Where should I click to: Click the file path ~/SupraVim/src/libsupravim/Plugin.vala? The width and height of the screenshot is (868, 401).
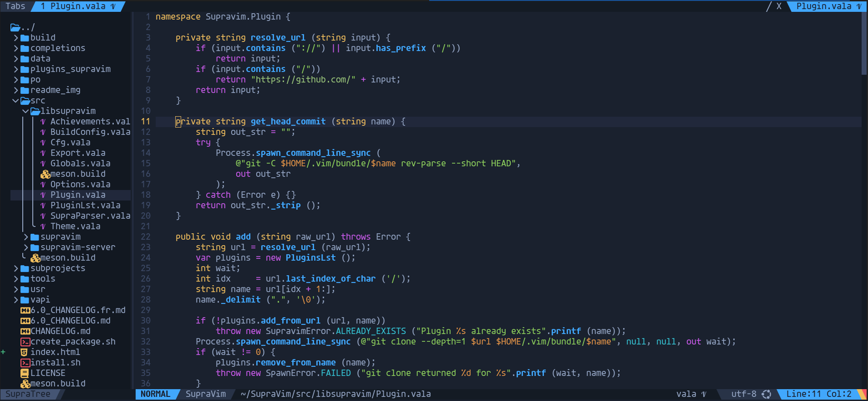[x=336, y=394]
